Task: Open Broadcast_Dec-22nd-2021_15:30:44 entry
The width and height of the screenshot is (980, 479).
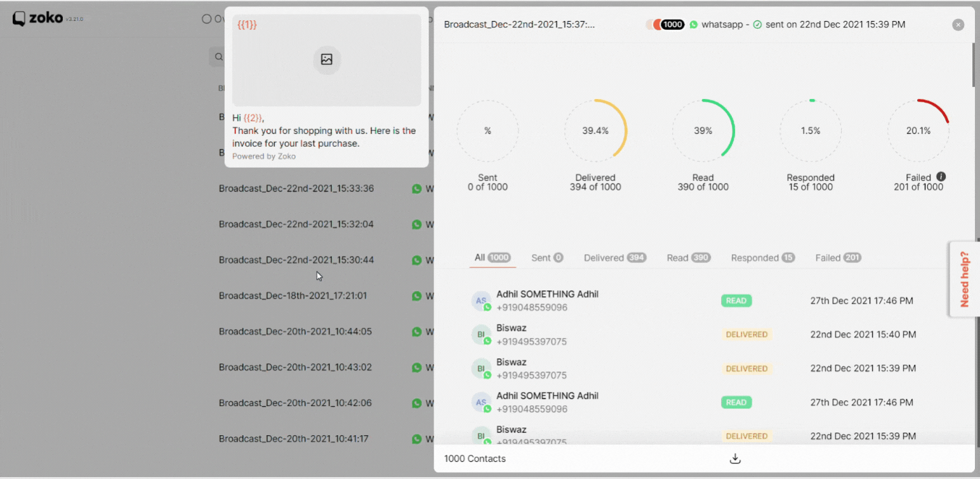Action: tap(296, 260)
